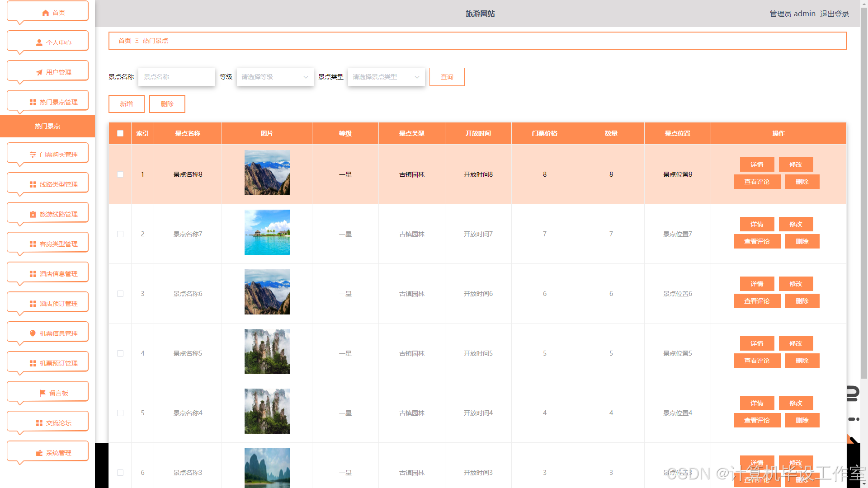The image size is (868, 488).
Task: Open the 请选择等级 dropdown
Action: [x=275, y=77]
